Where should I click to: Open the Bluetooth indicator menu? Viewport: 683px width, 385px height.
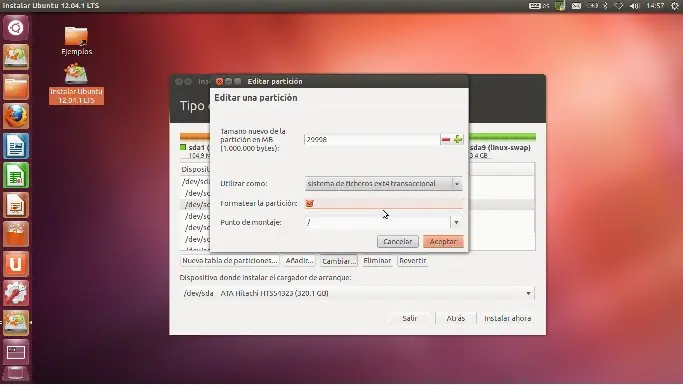[x=605, y=6]
